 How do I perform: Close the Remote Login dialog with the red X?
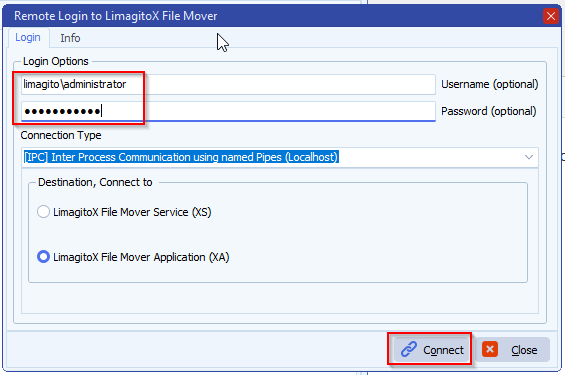[551, 16]
